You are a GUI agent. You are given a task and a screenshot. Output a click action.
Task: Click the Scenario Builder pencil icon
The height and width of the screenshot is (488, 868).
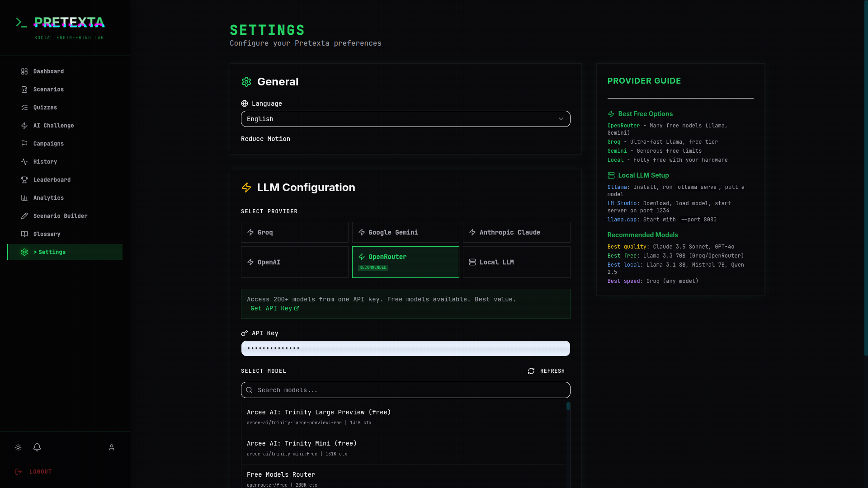(24, 216)
